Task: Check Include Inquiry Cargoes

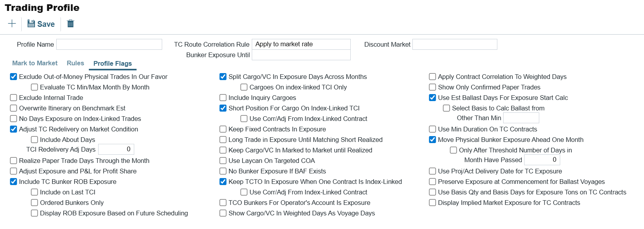Action: pos(223,98)
